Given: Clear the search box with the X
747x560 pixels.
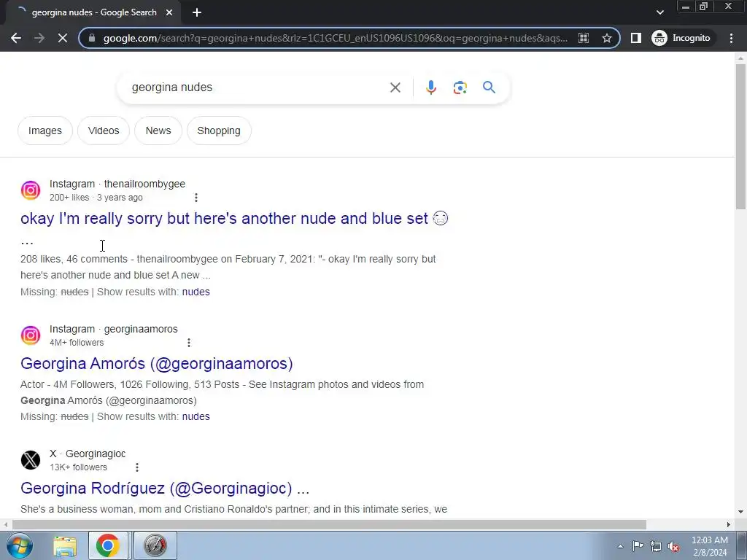Looking at the screenshot, I should coord(395,87).
